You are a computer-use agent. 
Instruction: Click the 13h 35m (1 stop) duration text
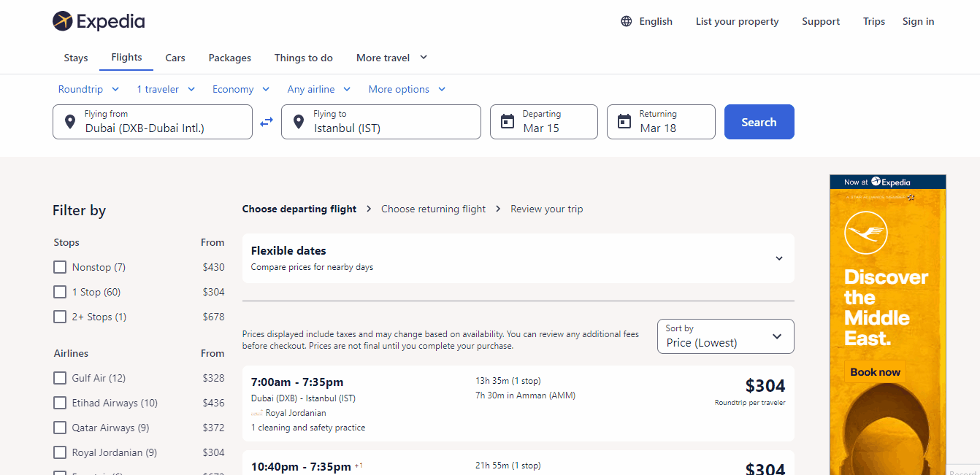[508, 381]
